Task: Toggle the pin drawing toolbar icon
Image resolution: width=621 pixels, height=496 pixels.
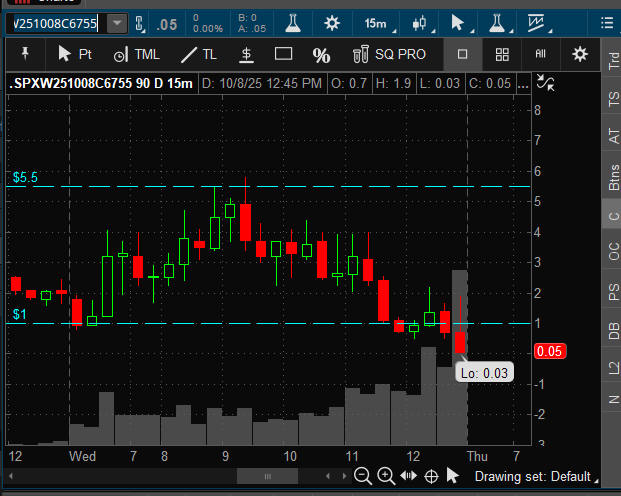Action: [x=25, y=54]
